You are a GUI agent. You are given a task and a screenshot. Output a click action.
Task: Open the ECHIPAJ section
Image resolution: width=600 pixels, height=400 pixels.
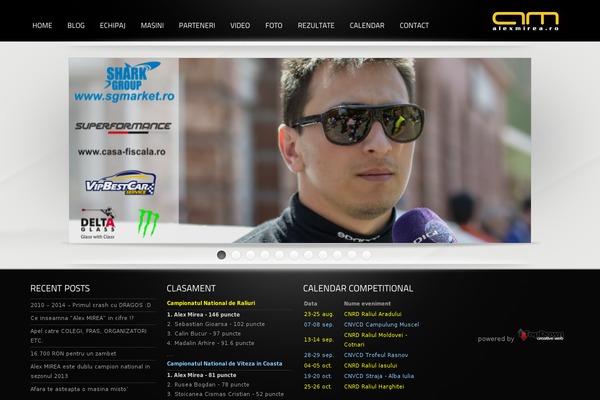[x=112, y=26]
